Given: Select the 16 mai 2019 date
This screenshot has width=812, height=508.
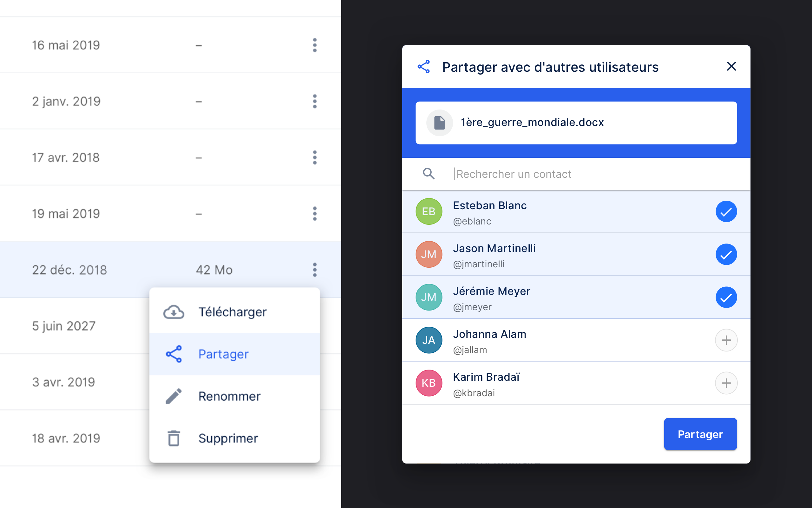Looking at the screenshot, I should [66, 45].
